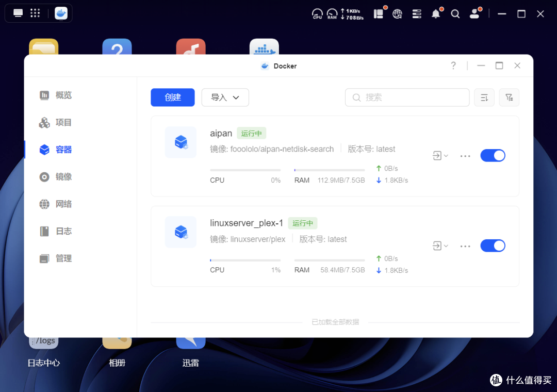This screenshot has width=557, height=392.
Task: Turn off the aipan container switch
Action: coord(493,156)
